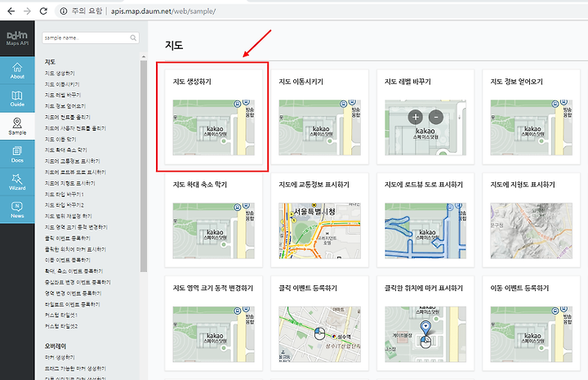Image resolution: width=588 pixels, height=380 pixels.
Task: Open 지도 정보 얻어오기 card thumbnail
Action: pos(532,127)
